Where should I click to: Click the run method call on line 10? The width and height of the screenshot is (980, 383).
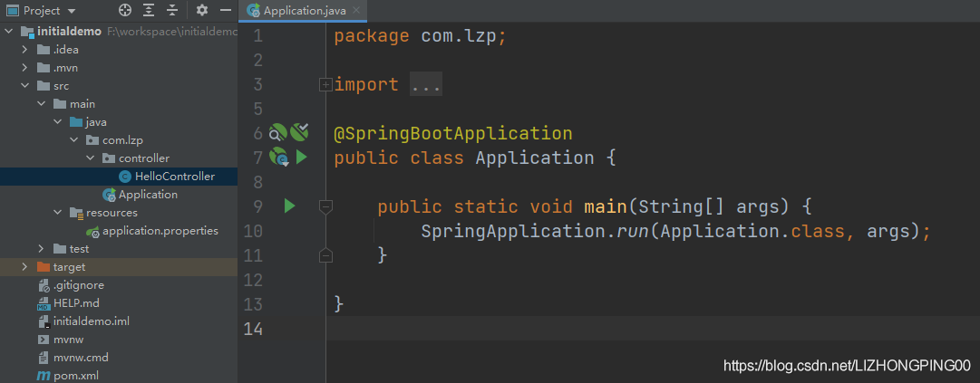pos(633,232)
